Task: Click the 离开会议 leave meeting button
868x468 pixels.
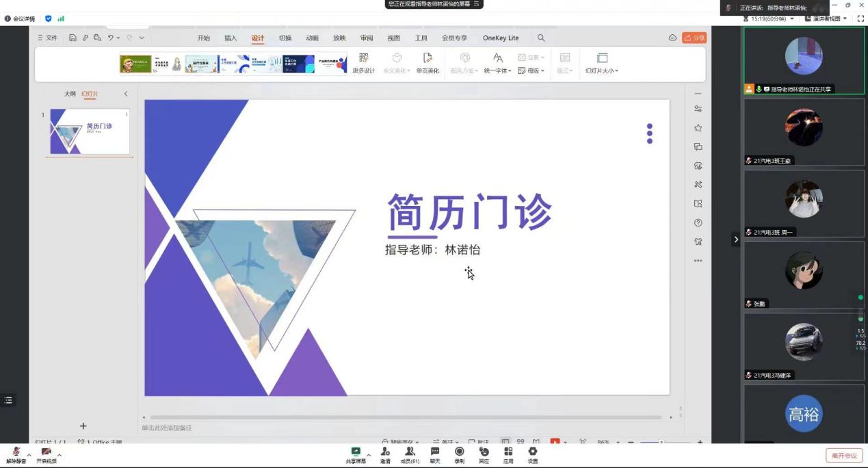Action: tap(844, 456)
